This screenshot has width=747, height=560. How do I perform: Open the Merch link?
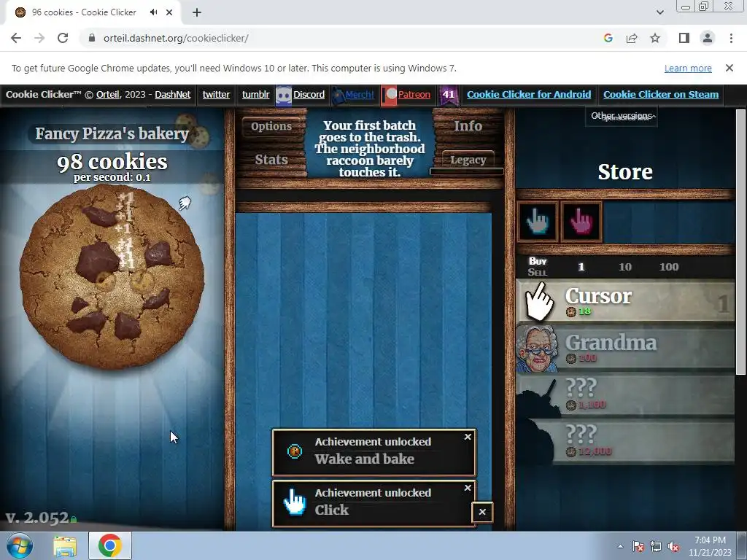(360, 95)
